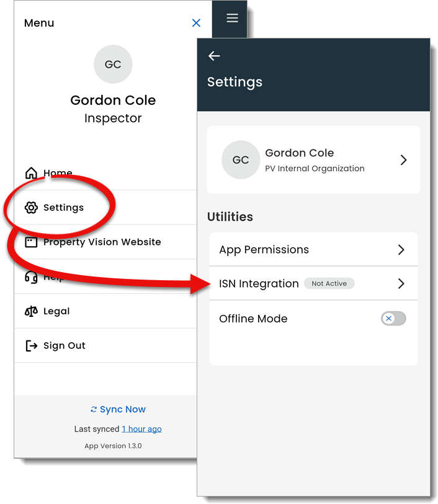Expand ISN Integration chevron

coord(401,283)
